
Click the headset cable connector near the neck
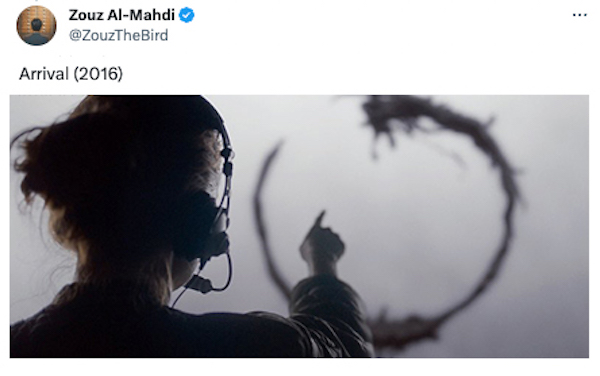pyautogui.click(x=199, y=285)
